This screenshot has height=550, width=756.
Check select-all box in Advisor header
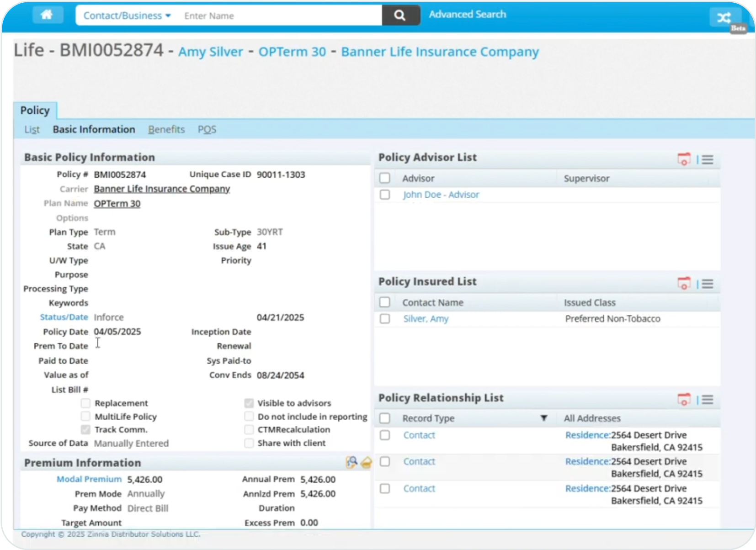pos(385,178)
